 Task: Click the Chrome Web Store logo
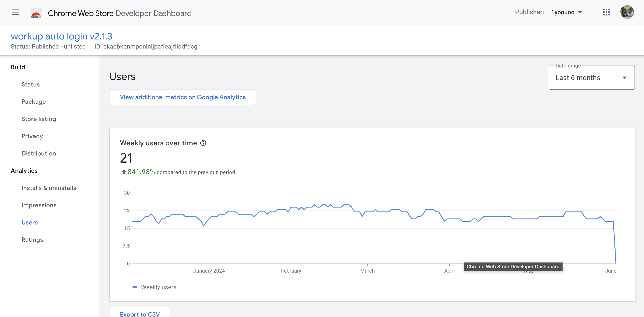coord(36,13)
